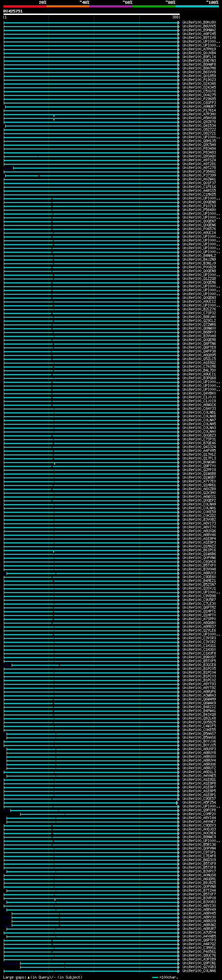Select the UniRef100_A4FVM5 label

199,451
